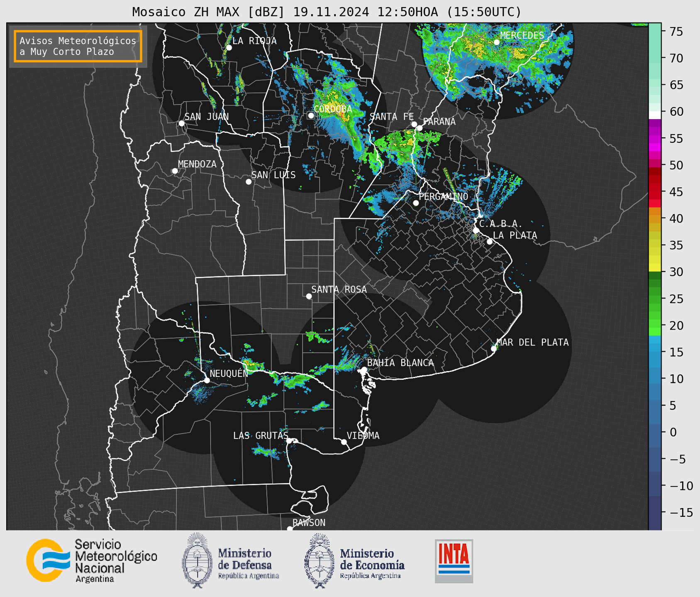Click the Neuquén city marker dot
The width and height of the screenshot is (700, 597).
[207, 380]
